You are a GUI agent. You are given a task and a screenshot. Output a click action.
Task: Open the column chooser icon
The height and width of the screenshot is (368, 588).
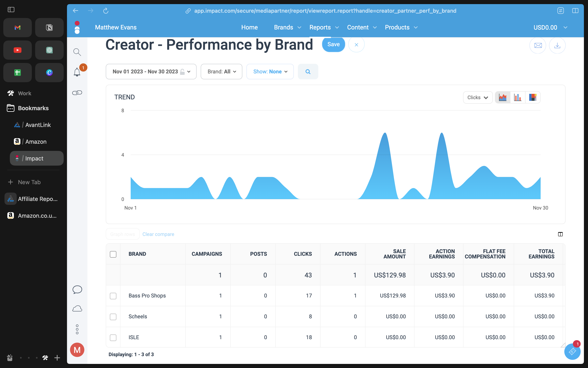[560, 234]
